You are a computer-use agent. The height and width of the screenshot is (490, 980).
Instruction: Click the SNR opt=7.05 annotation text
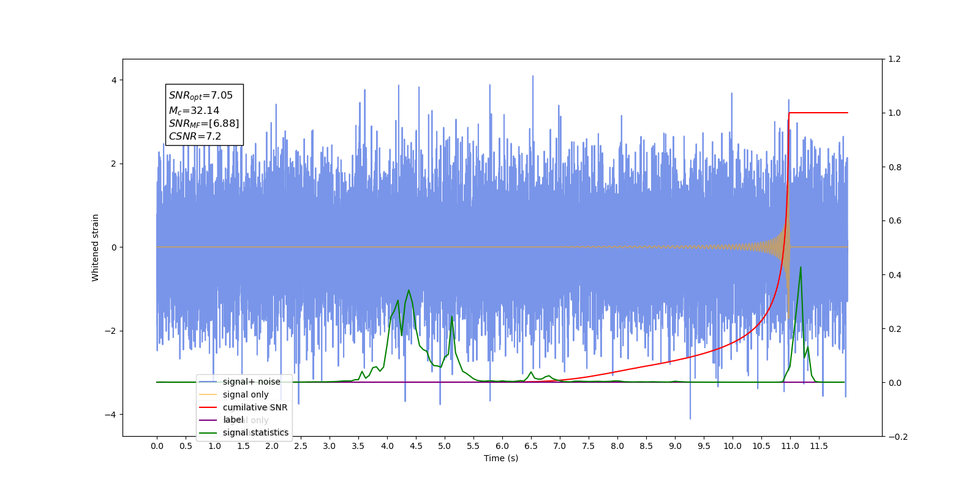pyautogui.click(x=201, y=96)
